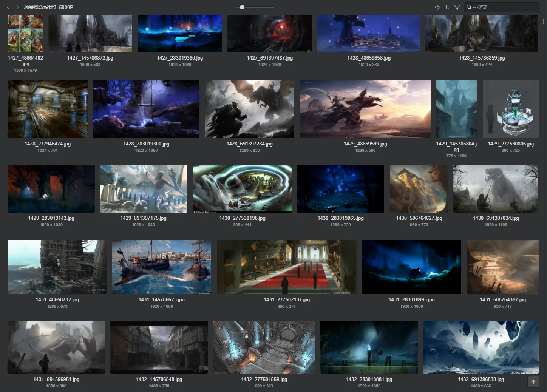This screenshot has height=392, width=547.
Task: Click file name 1428_691397284.jpg
Action: pos(249,144)
